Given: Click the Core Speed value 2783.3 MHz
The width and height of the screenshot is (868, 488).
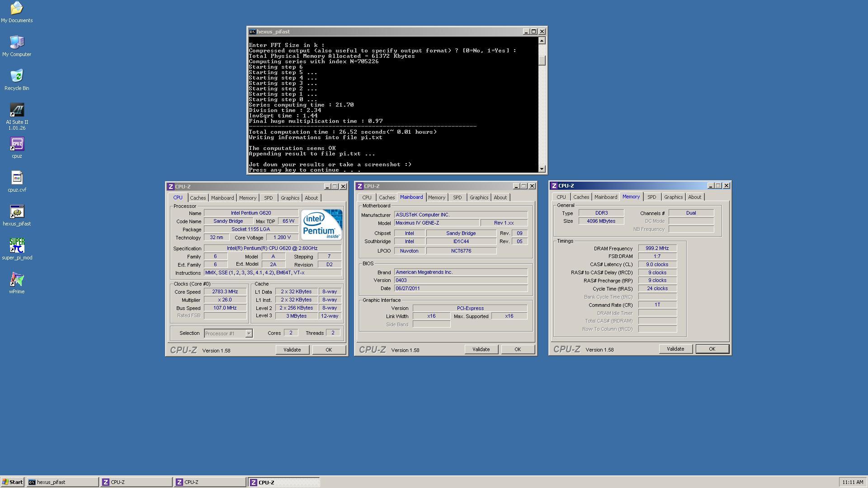Looking at the screenshot, I should click(225, 292).
